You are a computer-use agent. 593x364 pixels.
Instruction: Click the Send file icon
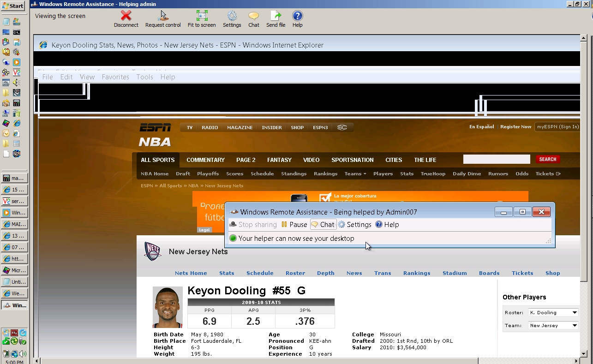(x=276, y=19)
